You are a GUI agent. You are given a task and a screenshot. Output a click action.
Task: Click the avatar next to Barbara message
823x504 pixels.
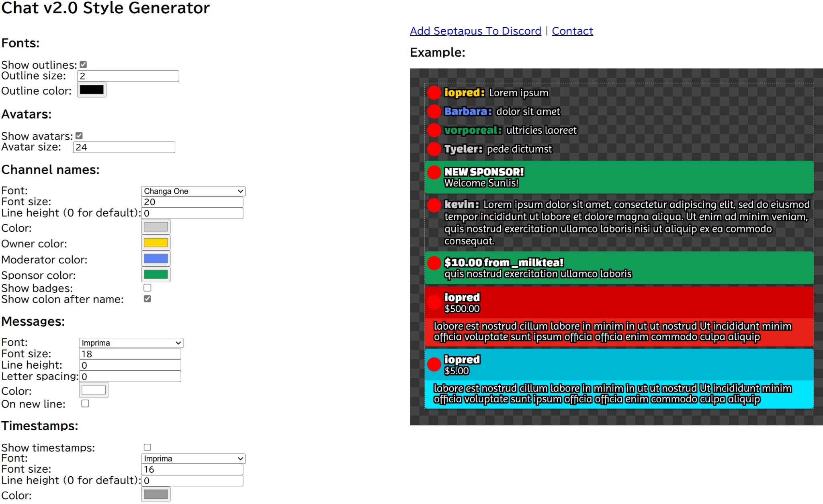[x=434, y=111]
